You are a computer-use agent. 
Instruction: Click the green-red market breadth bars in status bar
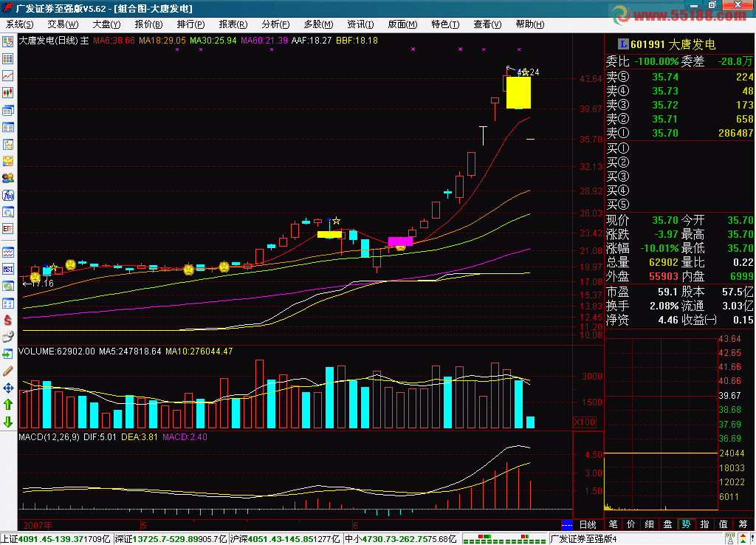tap(504, 539)
